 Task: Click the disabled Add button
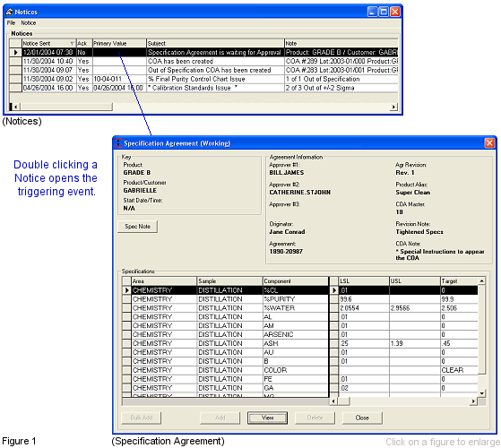pos(220,418)
